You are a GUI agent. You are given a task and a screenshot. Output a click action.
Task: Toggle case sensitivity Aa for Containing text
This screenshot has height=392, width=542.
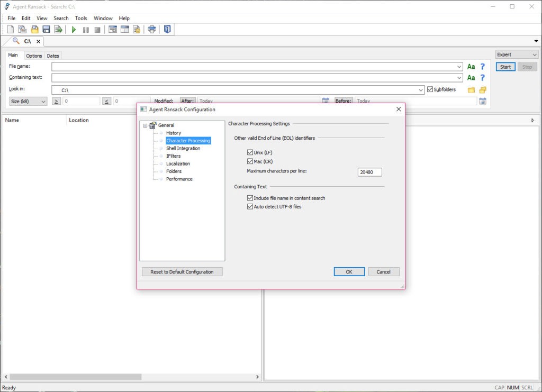(471, 78)
